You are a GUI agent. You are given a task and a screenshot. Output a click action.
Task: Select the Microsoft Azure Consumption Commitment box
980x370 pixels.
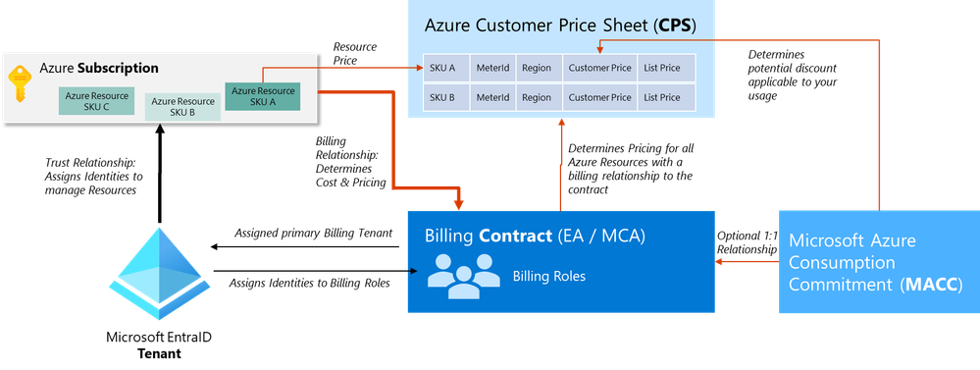pos(879,262)
